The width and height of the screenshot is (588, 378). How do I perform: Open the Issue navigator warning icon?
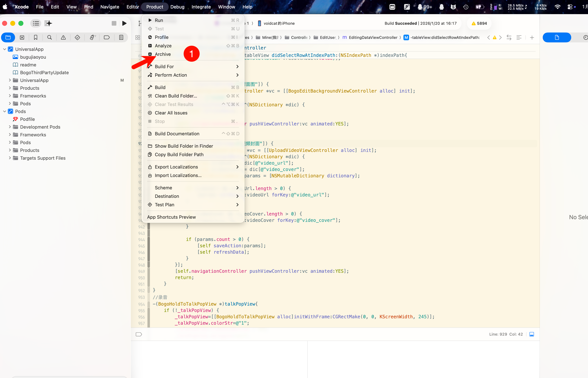click(x=63, y=37)
